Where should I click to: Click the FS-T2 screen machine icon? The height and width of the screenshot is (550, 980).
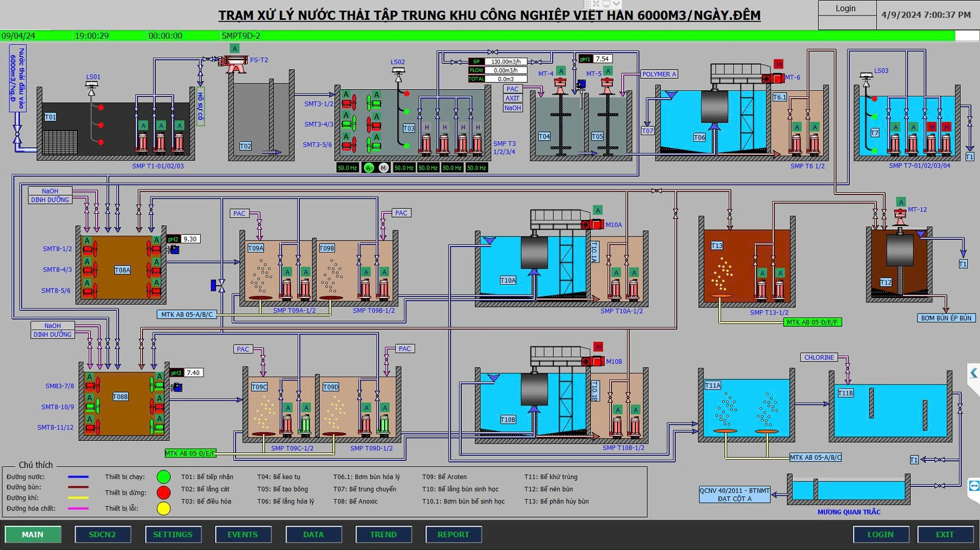tap(236, 63)
